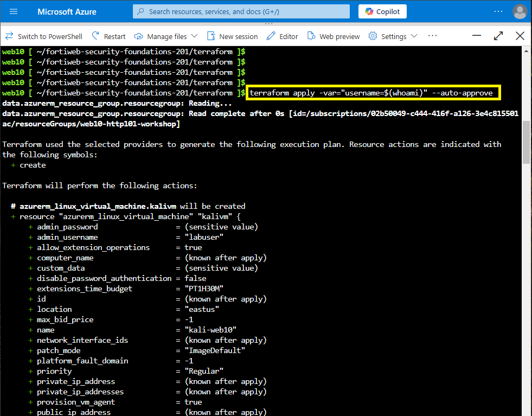Open the Manage files dropdown

click(166, 36)
